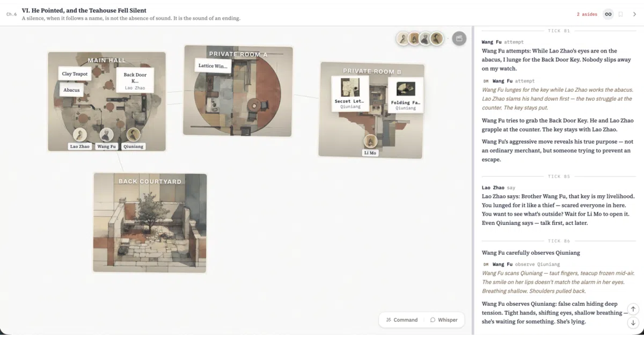Open the Secret Letter thumbnail card

coord(350,94)
